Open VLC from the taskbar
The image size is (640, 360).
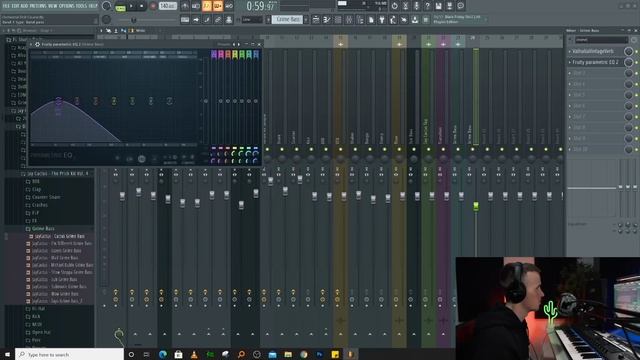click(194, 354)
